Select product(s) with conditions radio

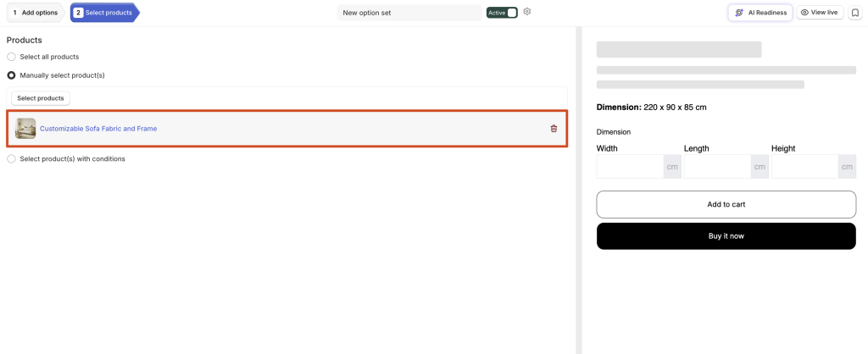point(11,158)
